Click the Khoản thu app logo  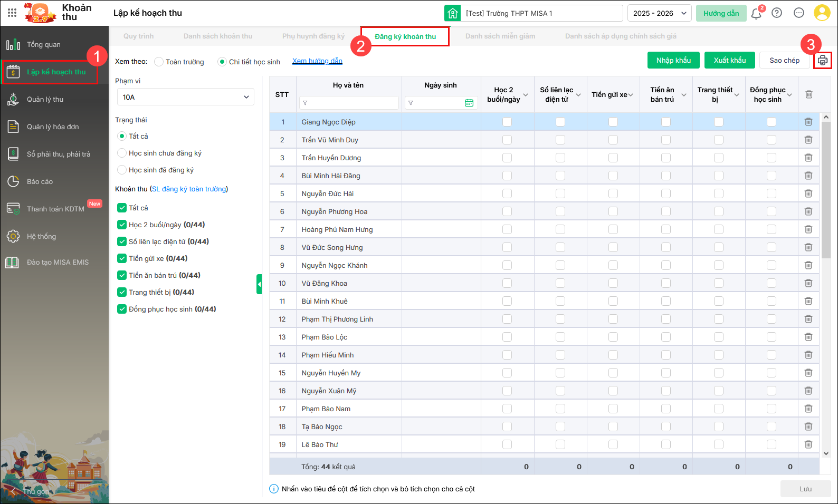pyautogui.click(x=40, y=13)
